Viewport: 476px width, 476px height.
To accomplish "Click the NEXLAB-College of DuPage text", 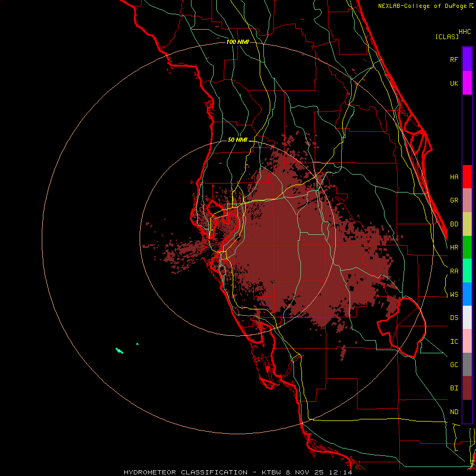I will click(423, 6).
